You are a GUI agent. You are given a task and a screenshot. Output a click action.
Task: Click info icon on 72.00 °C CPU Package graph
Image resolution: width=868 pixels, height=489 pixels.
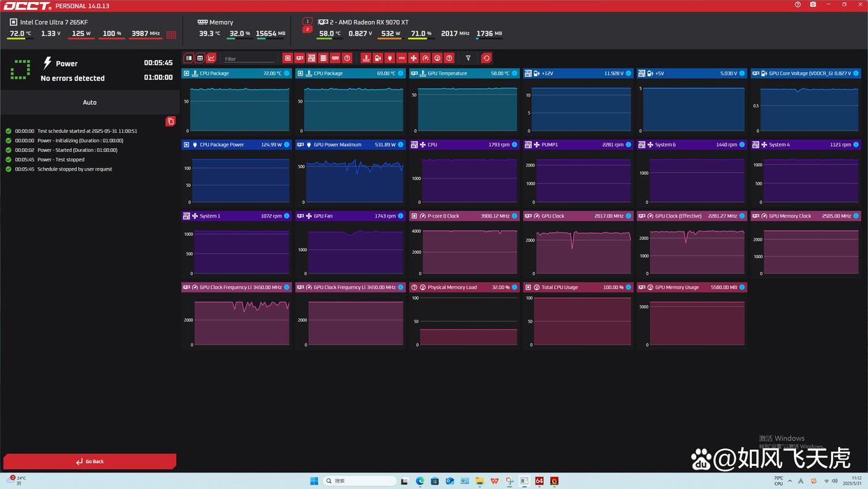pyautogui.click(x=287, y=73)
